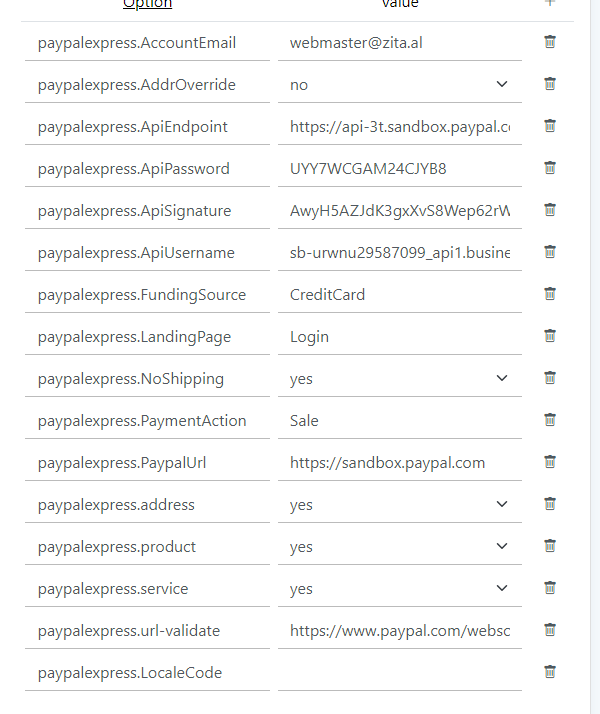Select the paypalexpress.ApiUsername option name field
Image resolution: width=600 pixels, height=714 pixels.
click(x=147, y=253)
